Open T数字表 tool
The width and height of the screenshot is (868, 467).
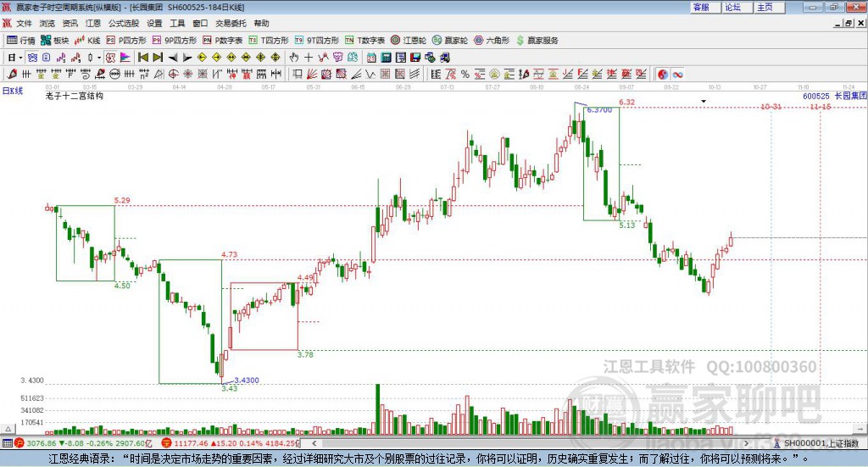[364, 41]
